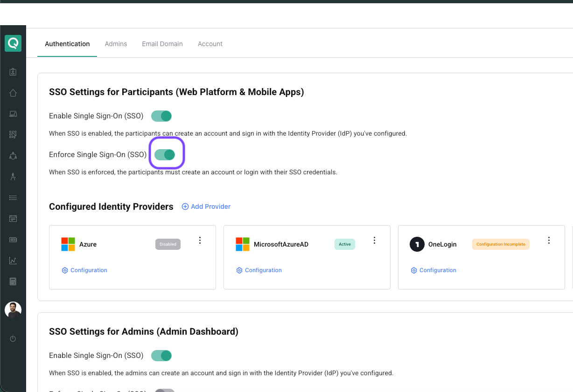The width and height of the screenshot is (573, 392).
Task: Select the people network icon in the sidebar
Action: pos(13,156)
